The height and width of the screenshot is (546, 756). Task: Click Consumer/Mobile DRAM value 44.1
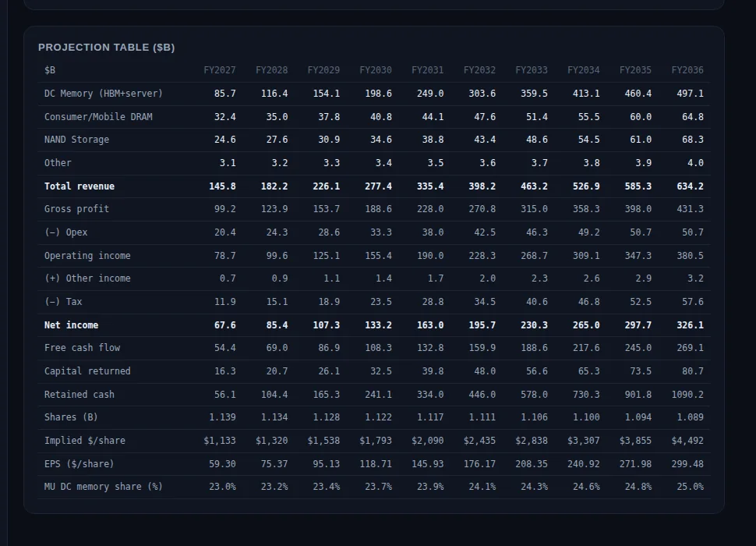pyautogui.click(x=433, y=117)
